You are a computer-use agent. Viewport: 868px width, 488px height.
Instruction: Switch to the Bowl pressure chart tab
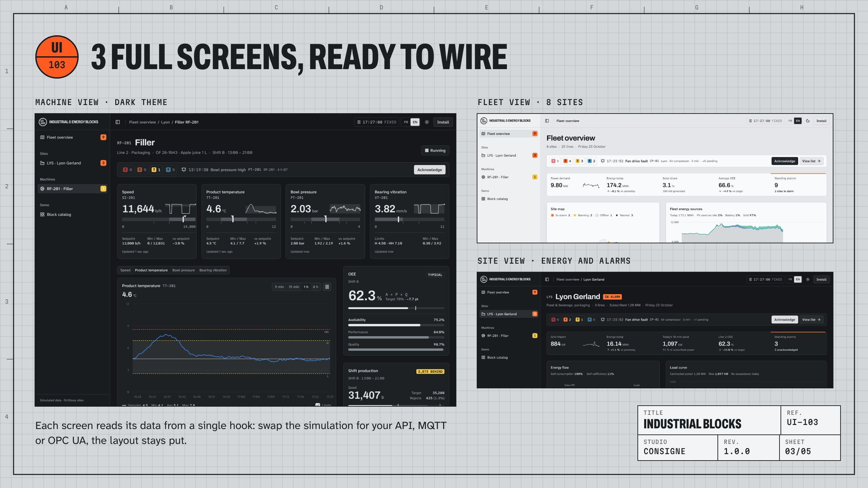(183, 270)
